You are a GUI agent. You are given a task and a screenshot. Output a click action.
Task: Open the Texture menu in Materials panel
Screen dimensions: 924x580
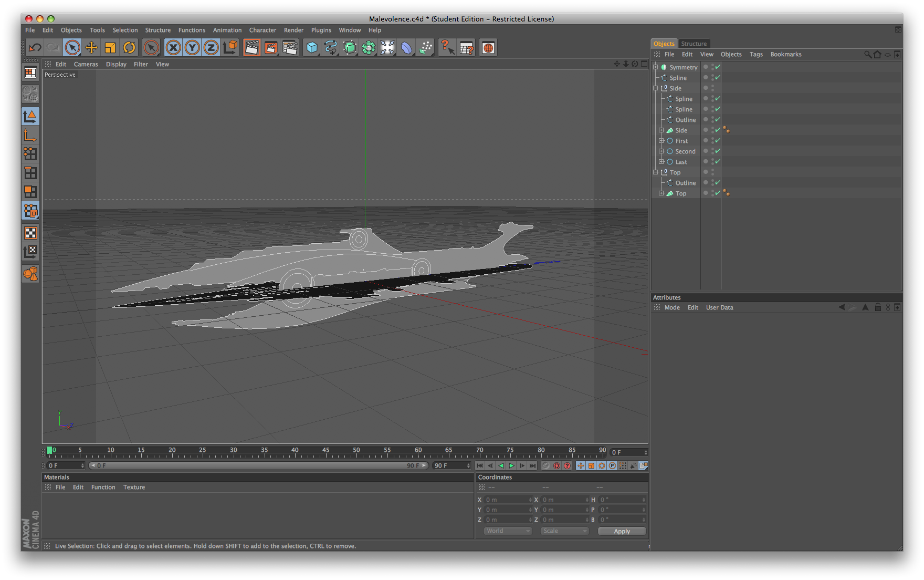pos(134,488)
